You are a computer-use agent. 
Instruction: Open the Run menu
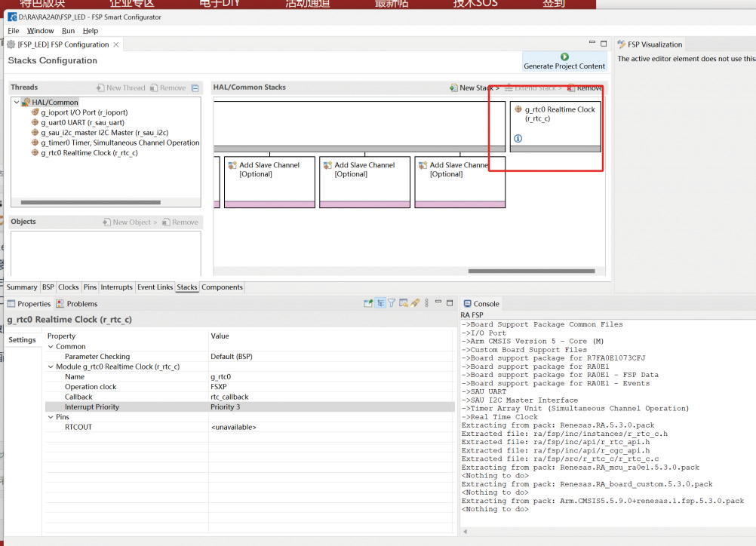(68, 31)
